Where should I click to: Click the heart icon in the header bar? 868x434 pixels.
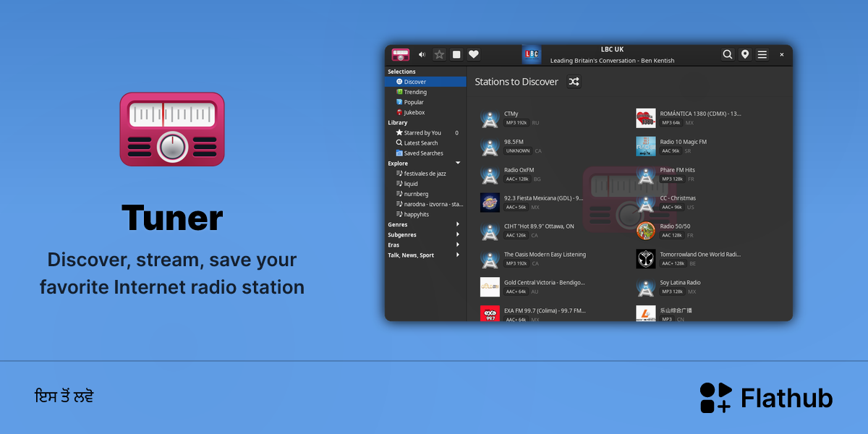point(474,54)
